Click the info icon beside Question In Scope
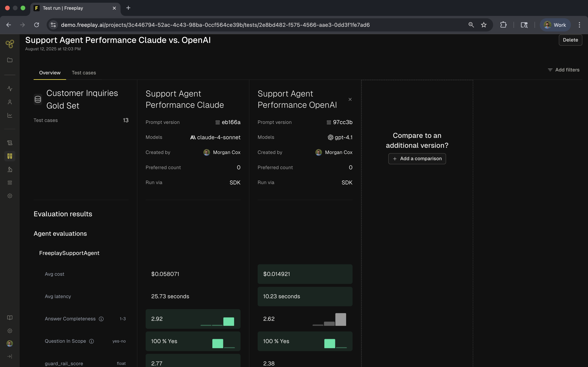Screen dimensions: 588x367 click(x=92, y=341)
